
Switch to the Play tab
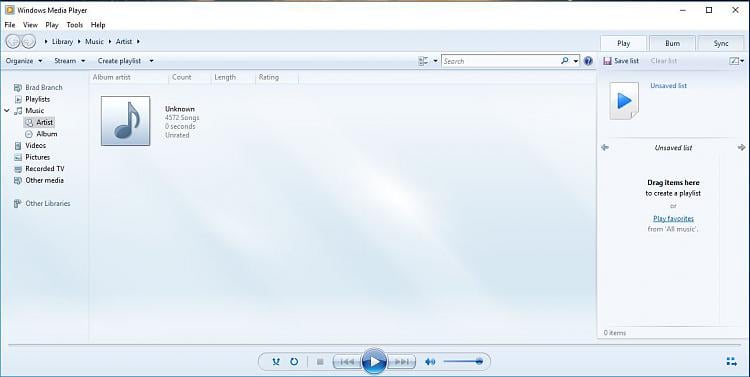[x=623, y=43]
